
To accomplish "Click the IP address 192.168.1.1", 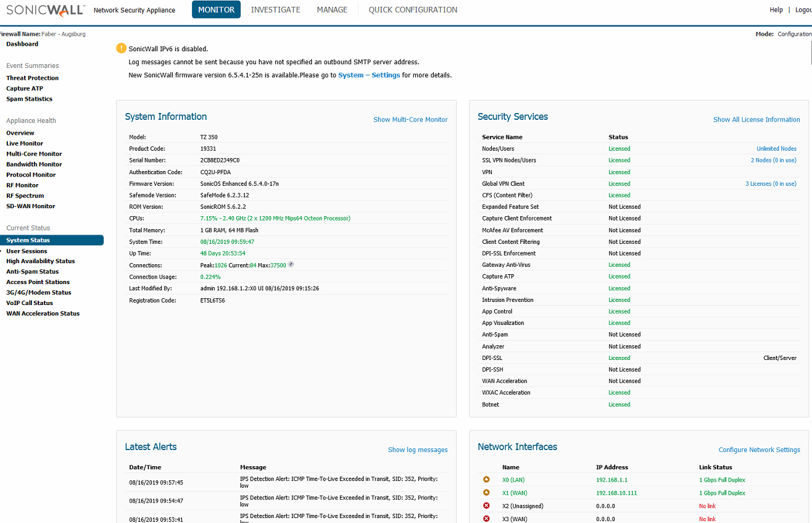I will click(x=610, y=480).
